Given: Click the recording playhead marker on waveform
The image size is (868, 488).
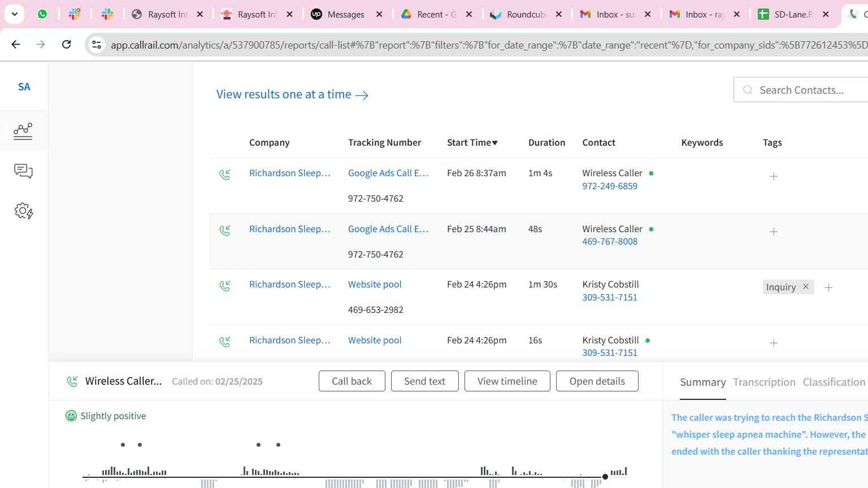Looking at the screenshot, I should pos(605,477).
